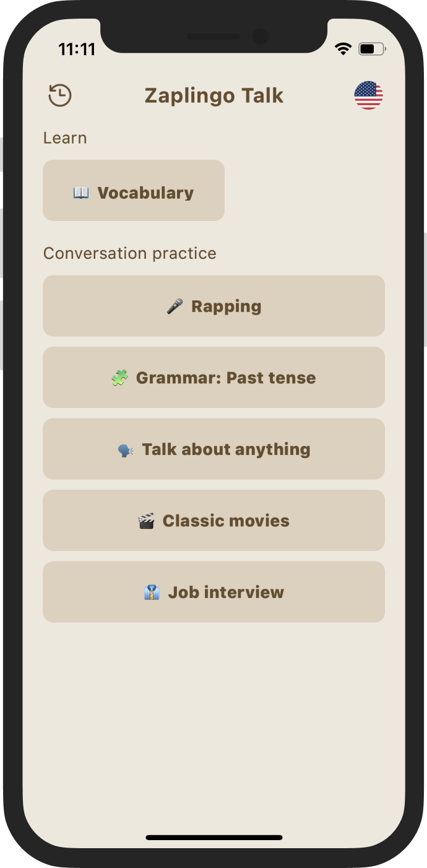Tap the Zaplingo Talk title
This screenshot has width=427, height=868.
coord(213,95)
